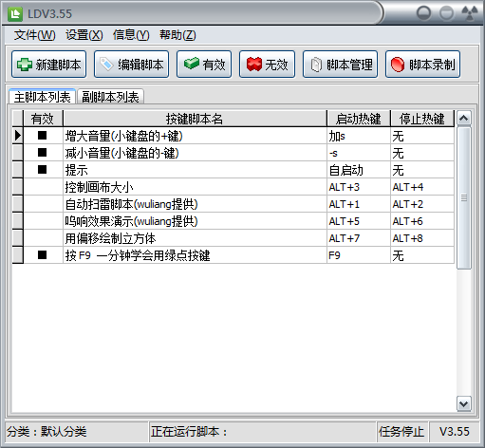485x448 pixels.
Task: Toggle valid mark for 提示 script
Action: tap(43, 170)
